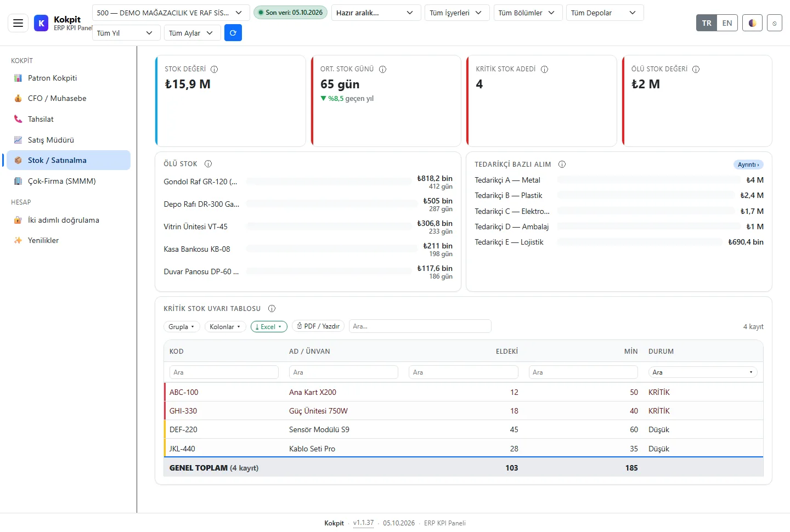
Task: Open info icon beside Kritik Stok Uyarı Tablosu
Action: click(x=272, y=308)
